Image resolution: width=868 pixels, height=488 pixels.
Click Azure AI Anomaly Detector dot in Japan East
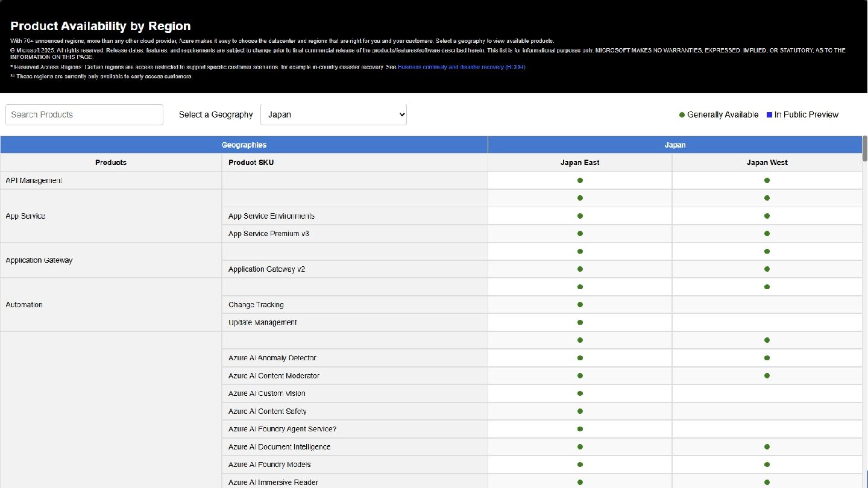tap(580, 358)
